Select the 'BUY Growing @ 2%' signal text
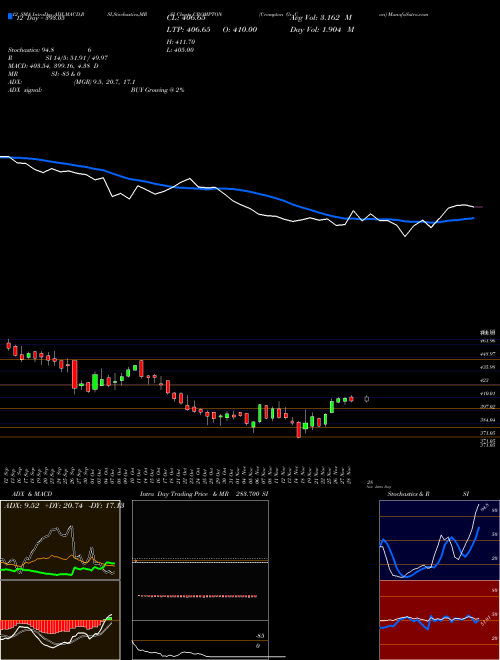The height and width of the screenshot is (660, 500). point(157,90)
